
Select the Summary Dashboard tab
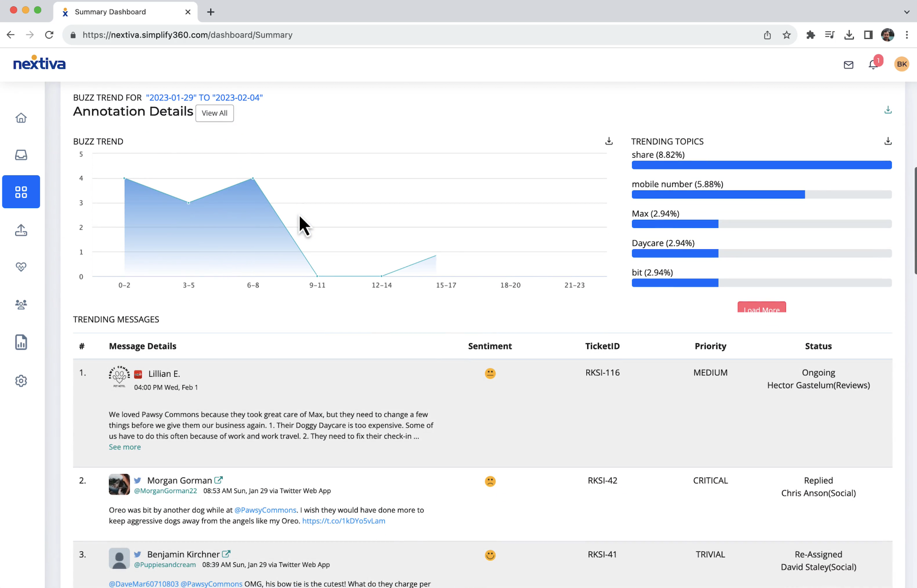[x=125, y=12]
